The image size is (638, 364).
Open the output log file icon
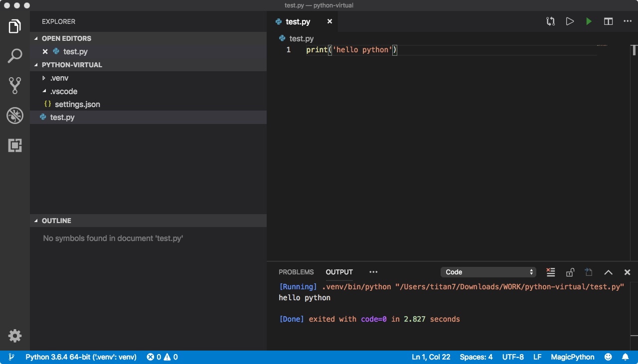click(x=589, y=272)
